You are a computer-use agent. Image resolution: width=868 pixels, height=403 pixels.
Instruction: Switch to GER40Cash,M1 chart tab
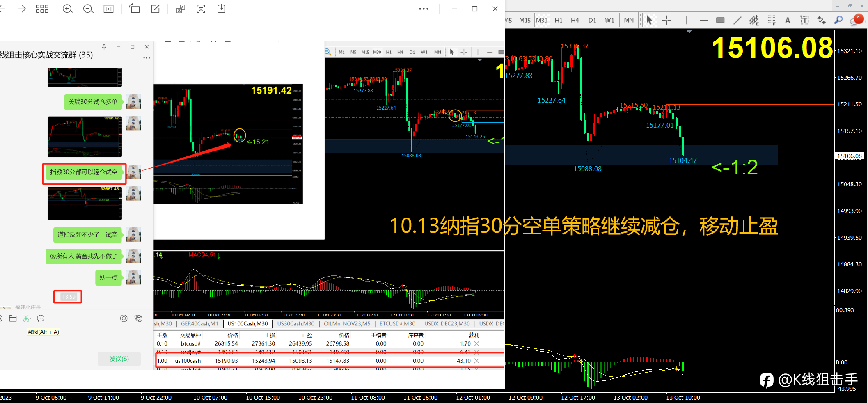[x=199, y=324]
